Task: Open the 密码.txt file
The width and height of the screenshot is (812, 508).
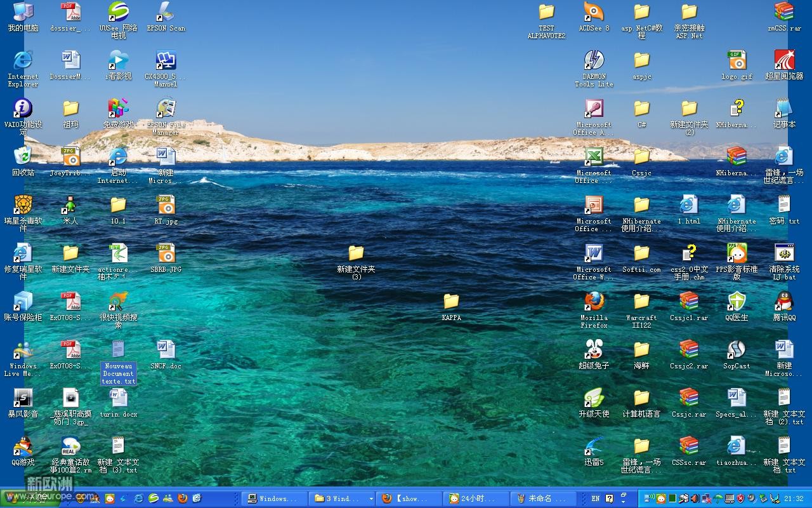Action: point(784,209)
